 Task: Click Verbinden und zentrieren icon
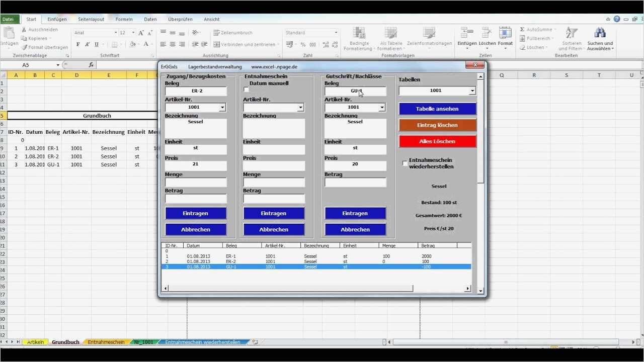217,44
